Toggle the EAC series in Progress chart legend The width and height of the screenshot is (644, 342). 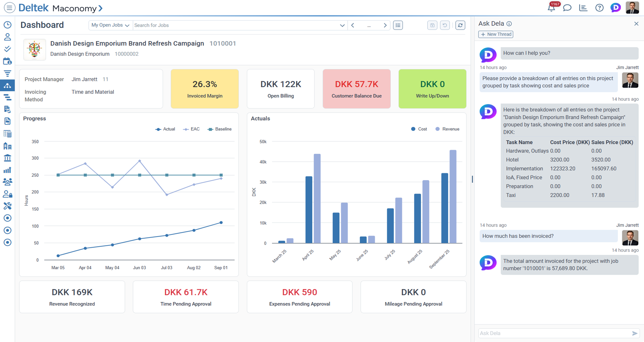[x=191, y=129]
